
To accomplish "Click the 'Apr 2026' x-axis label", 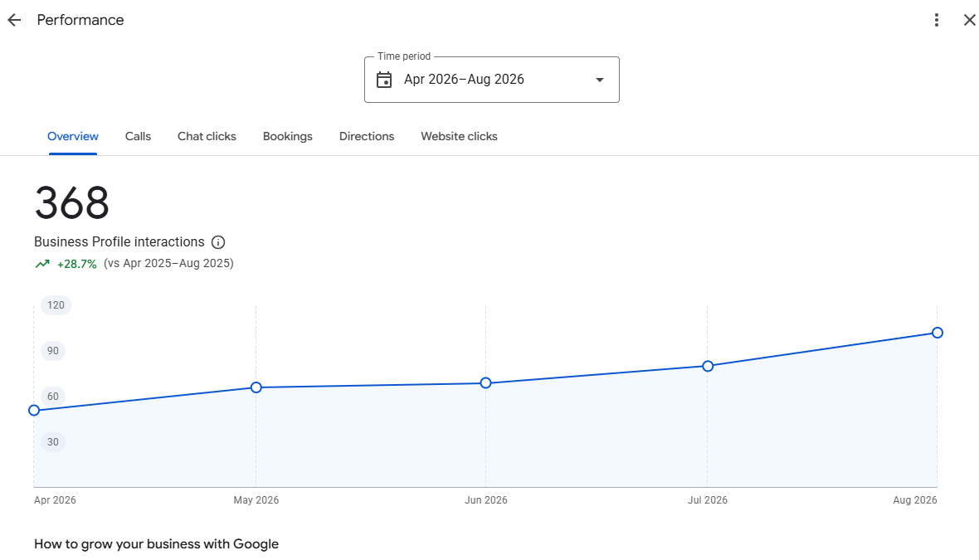I will click(55, 500).
